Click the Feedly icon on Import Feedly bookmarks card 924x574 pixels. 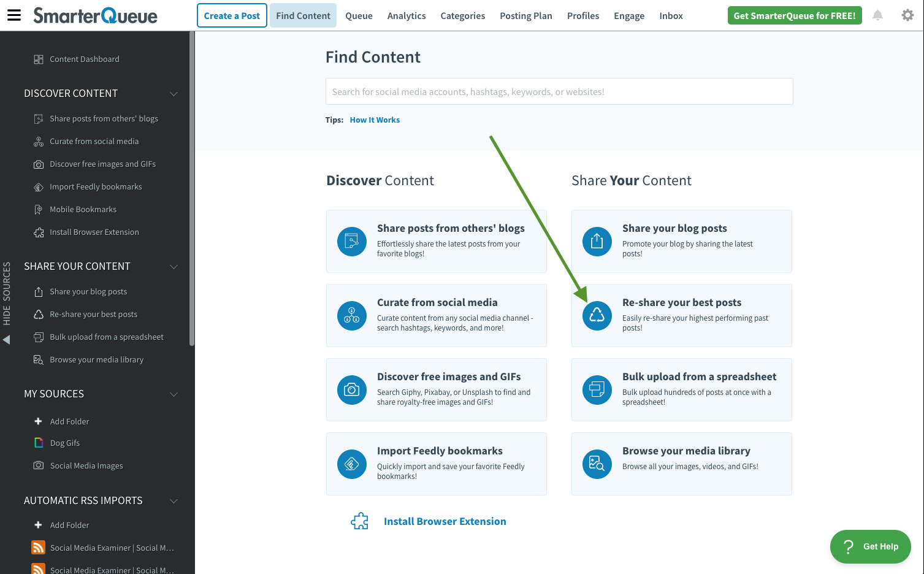(x=352, y=464)
